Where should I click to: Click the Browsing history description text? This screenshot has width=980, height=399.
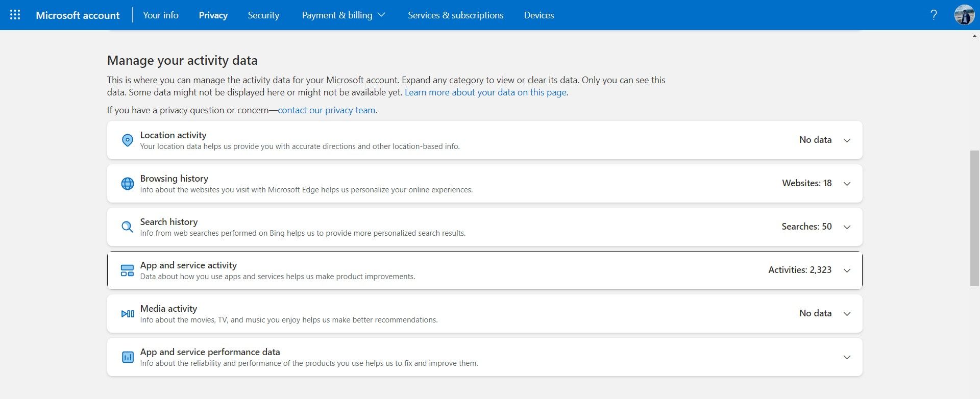306,190
